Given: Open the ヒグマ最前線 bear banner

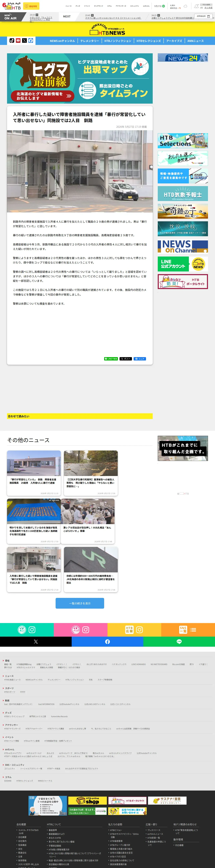Looking at the screenshot, I should (x=80, y=78).
